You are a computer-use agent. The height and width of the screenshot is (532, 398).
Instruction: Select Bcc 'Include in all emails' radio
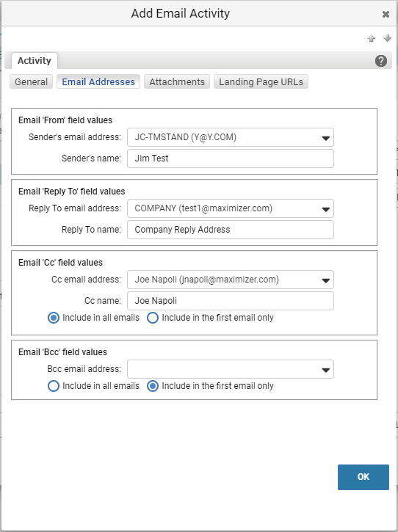click(x=54, y=386)
